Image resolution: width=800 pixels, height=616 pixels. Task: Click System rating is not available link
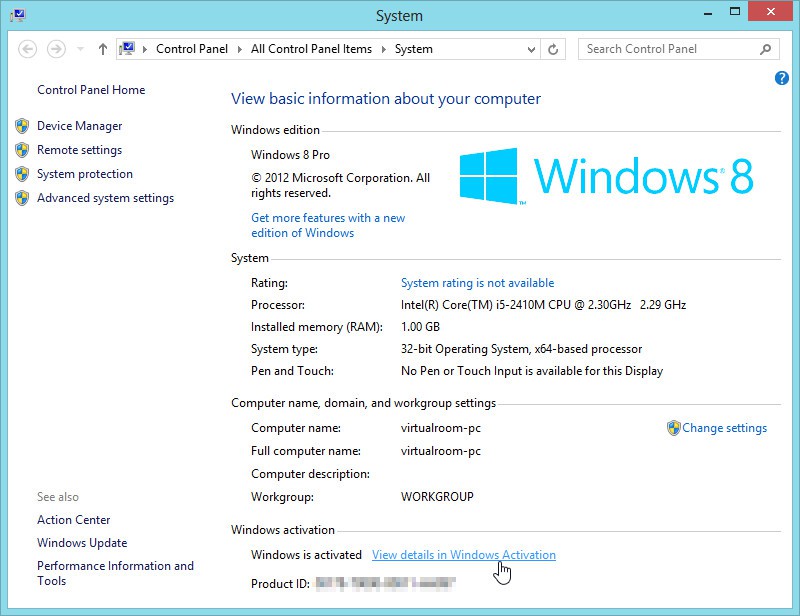click(478, 283)
